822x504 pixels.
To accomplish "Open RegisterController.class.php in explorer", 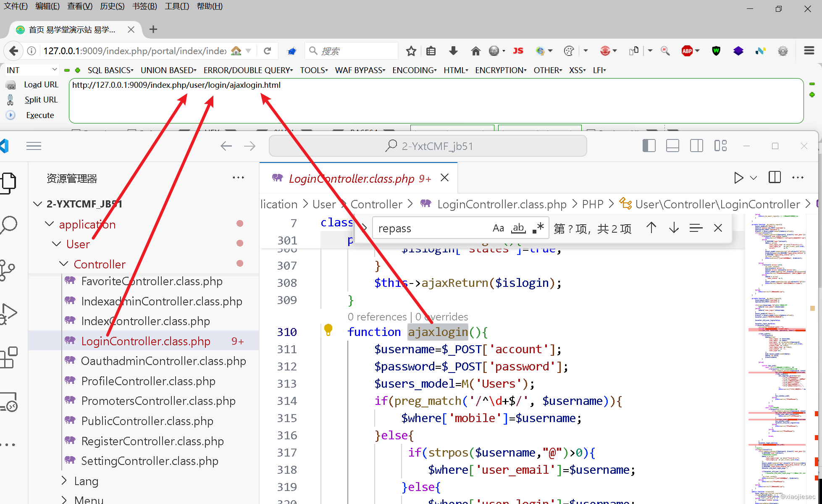I will [152, 441].
